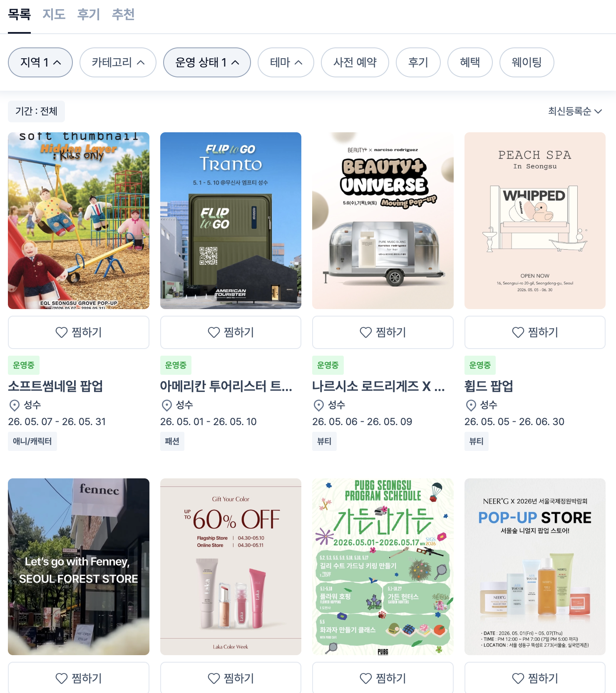The width and height of the screenshot is (616, 693).
Task: Open the 휩드 팝업 title link
Action: pos(489,386)
